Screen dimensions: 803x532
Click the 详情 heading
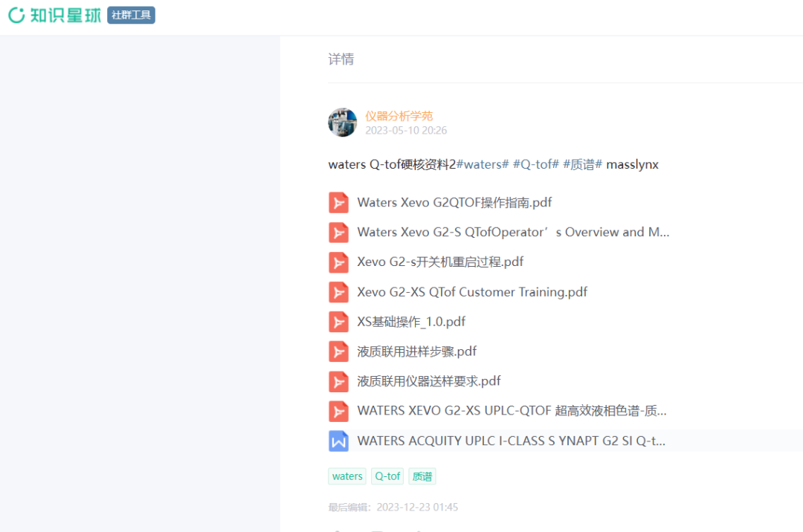(x=341, y=59)
